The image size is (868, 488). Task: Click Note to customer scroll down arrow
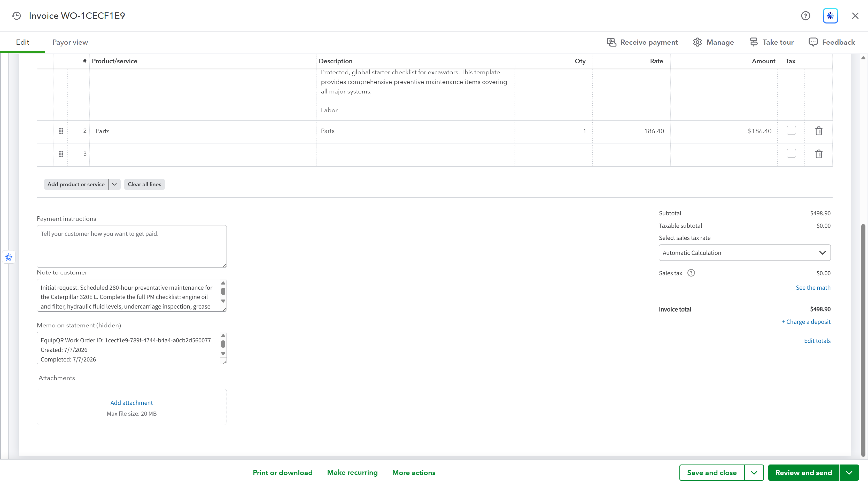(223, 301)
